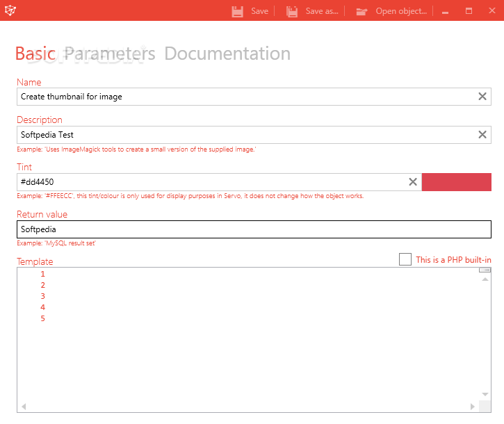Screen dimensions: 504x424
Task: Switch to the Basic tab
Action: pyautogui.click(x=35, y=54)
